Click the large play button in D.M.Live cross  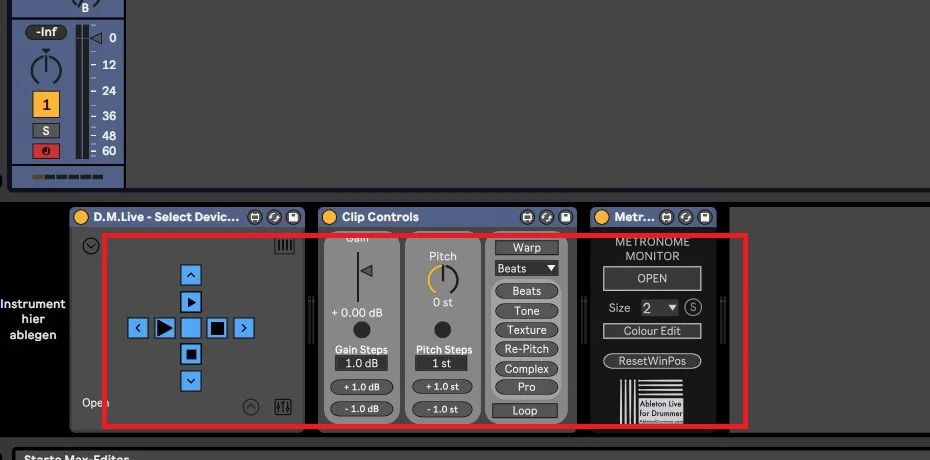pos(164,328)
